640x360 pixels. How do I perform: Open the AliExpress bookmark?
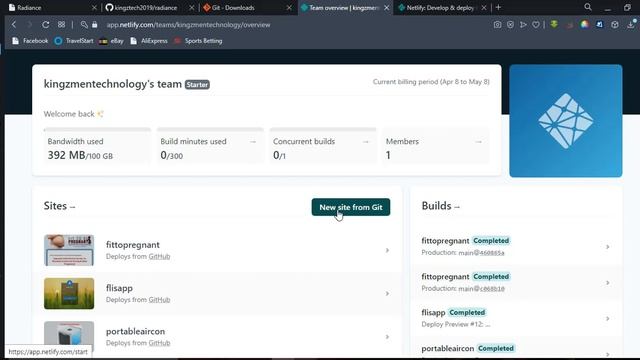coord(149,41)
